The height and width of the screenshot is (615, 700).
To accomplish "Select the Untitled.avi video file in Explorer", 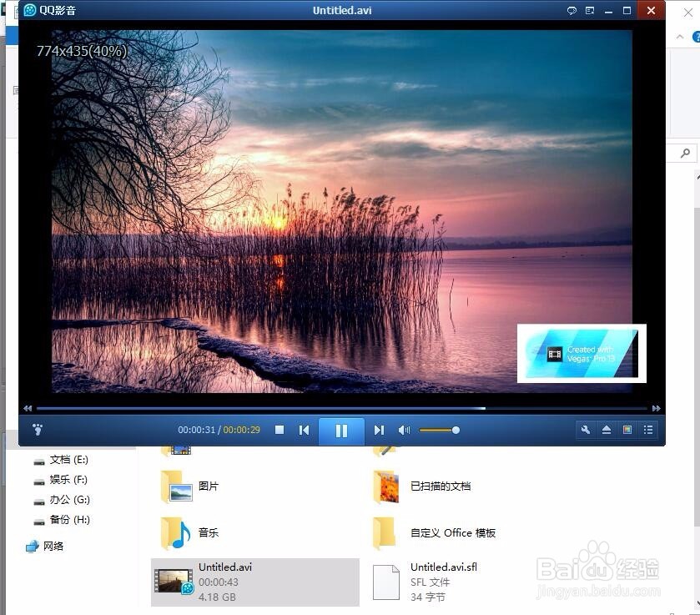I will click(x=255, y=582).
